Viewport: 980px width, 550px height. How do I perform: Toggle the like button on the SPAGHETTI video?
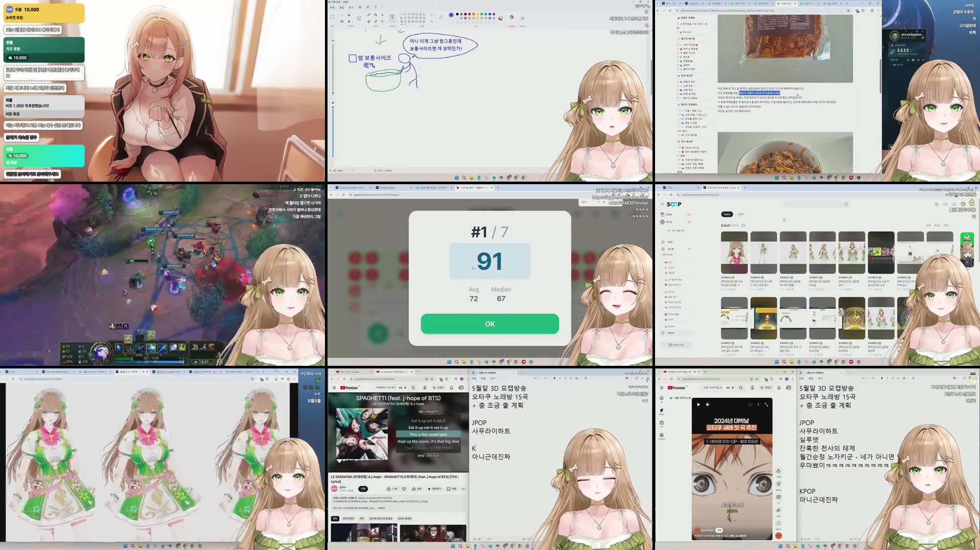pos(389,489)
